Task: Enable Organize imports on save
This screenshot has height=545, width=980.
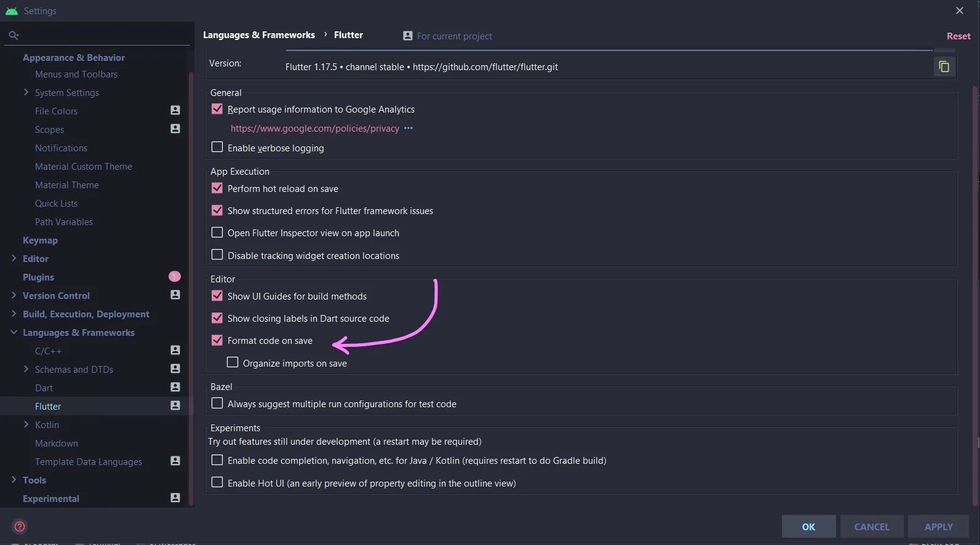Action: 233,362
